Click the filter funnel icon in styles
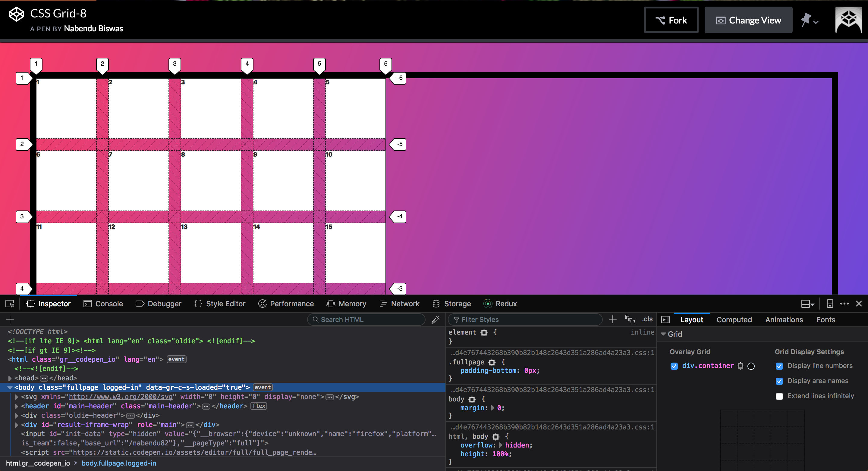This screenshot has height=471, width=868. [x=457, y=320]
